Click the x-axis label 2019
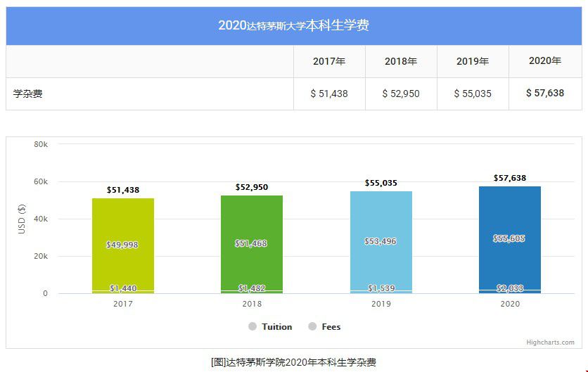Image resolution: width=588 pixels, height=372 pixels. coord(381,304)
